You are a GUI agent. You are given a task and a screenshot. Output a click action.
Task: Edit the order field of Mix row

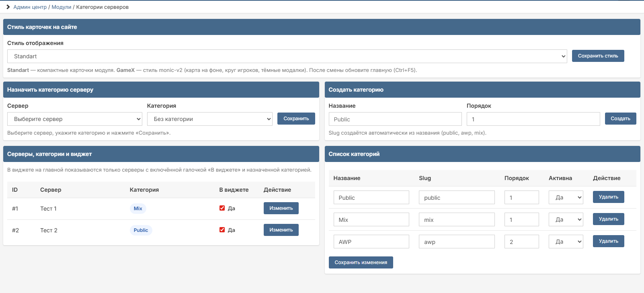[x=522, y=219]
